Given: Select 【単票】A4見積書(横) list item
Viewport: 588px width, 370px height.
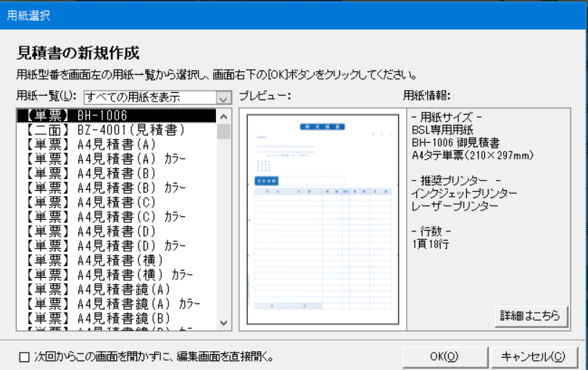Looking at the screenshot, I should [x=116, y=260].
